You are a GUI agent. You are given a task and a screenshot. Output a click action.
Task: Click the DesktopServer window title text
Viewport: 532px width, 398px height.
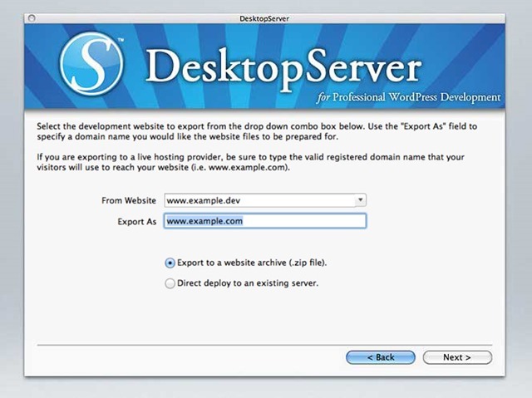click(x=264, y=18)
